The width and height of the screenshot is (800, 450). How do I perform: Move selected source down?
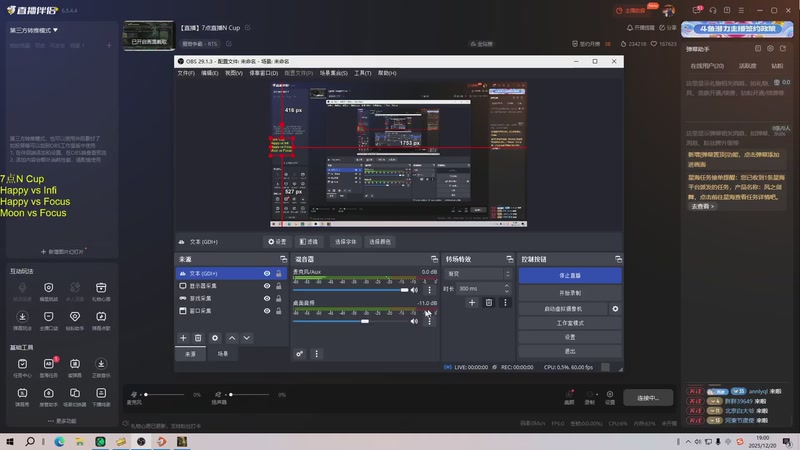pos(246,338)
